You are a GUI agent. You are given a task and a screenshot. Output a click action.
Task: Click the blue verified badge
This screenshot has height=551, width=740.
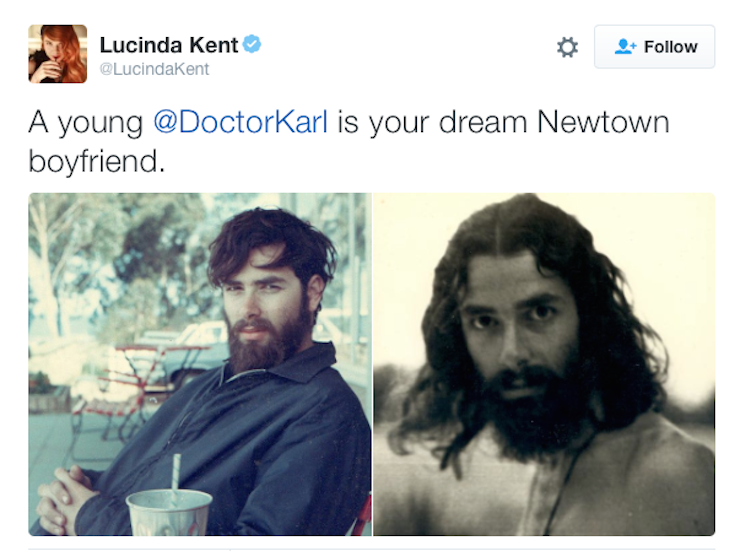coord(253,44)
